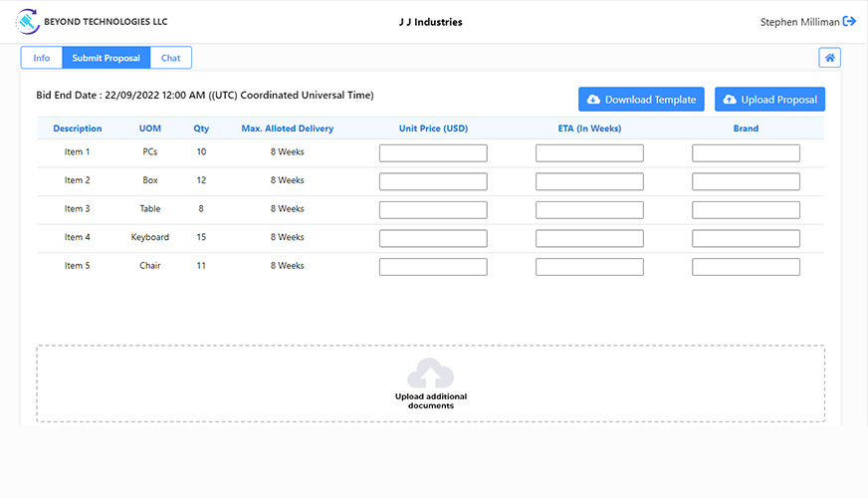Click Unit Price field for Item 4

[x=433, y=238]
